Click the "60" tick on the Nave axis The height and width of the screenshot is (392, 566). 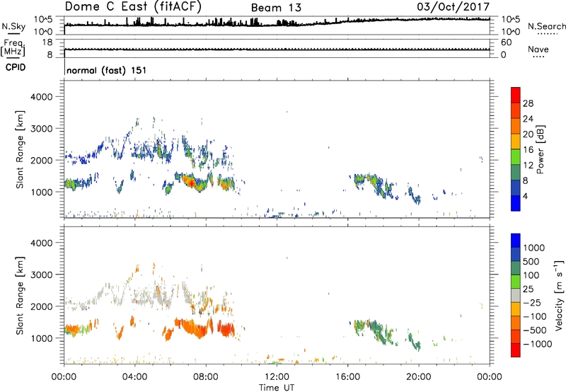pyautogui.click(x=507, y=42)
